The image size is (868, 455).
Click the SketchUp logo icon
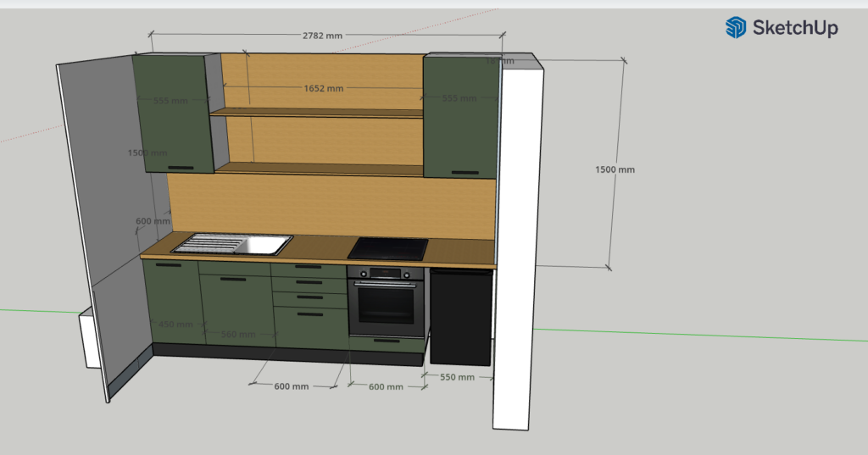tap(735, 28)
